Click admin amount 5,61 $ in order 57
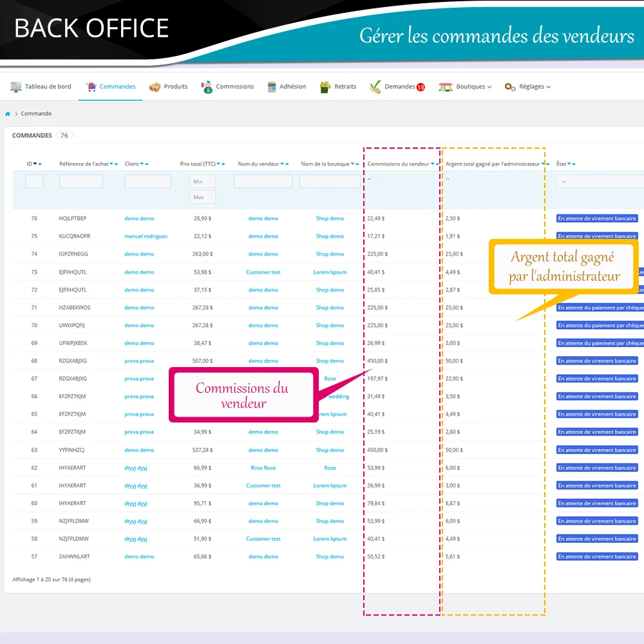Viewport: 644px width, 644px height. click(453, 556)
